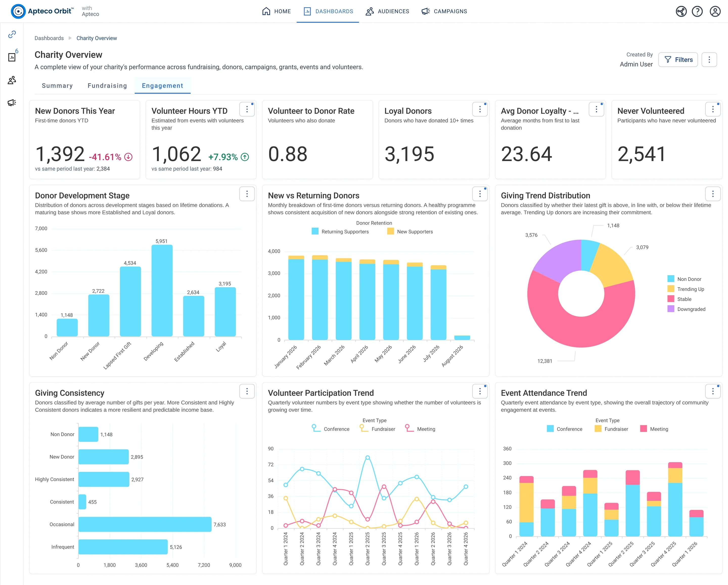Image resolution: width=728 pixels, height=585 pixels.
Task: Open the user account profile icon
Action: click(x=715, y=11)
